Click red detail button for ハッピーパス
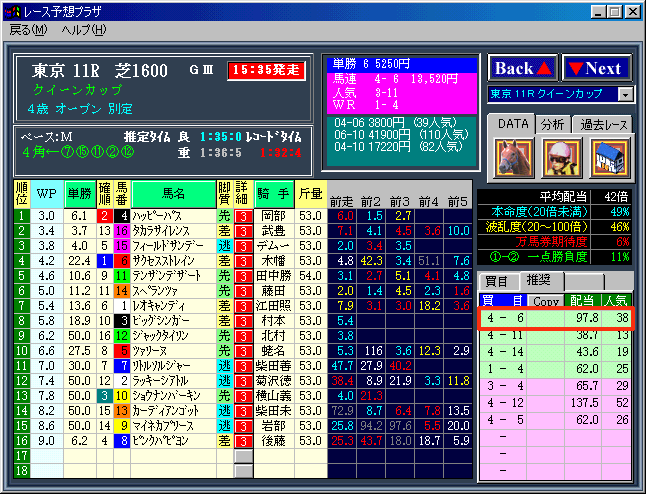 coord(243,215)
